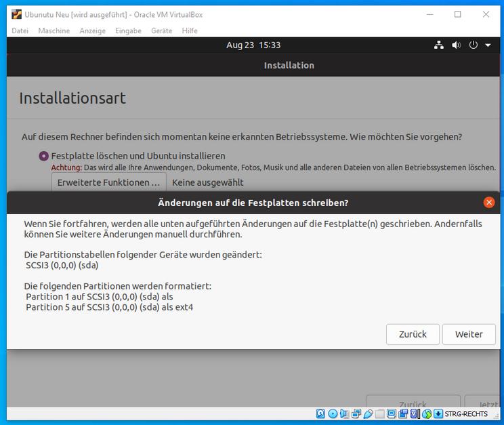
Task: Click Weiter to write changes to disk
Action: (x=469, y=334)
